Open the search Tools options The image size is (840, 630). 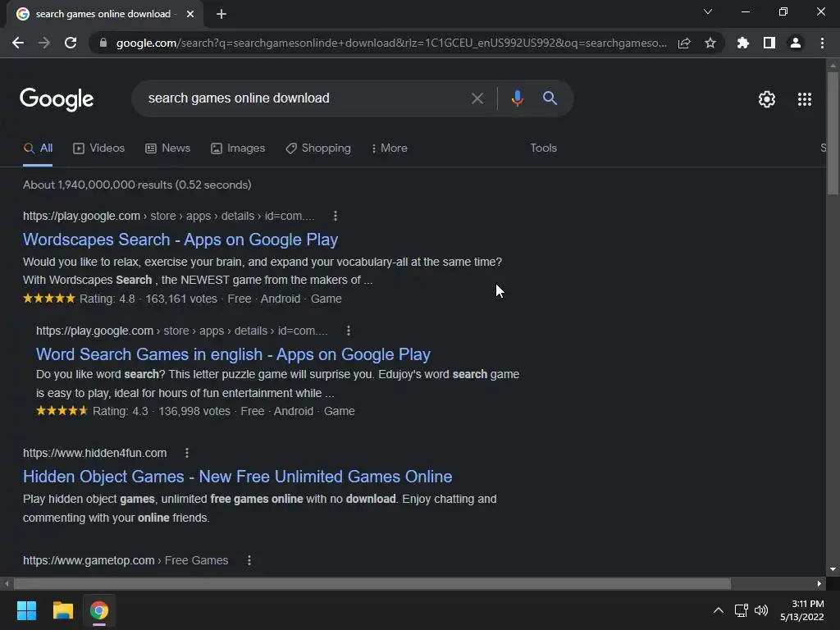pyautogui.click(x=543, y=148)
